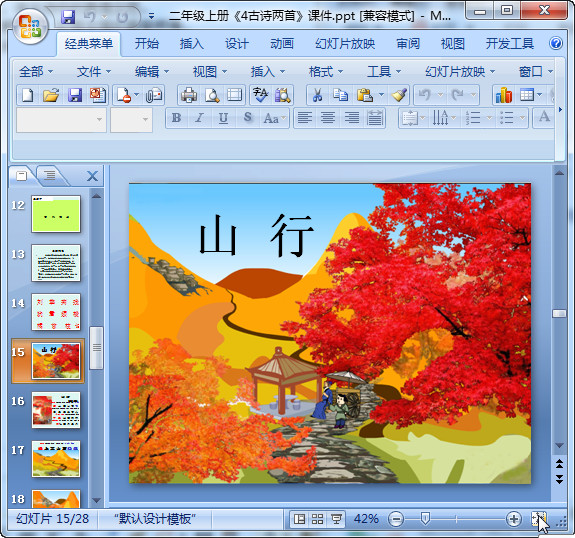The image size is (575, 538).
Task: Select slide 16 thumbnail
Action: click(x=56, y=410)
